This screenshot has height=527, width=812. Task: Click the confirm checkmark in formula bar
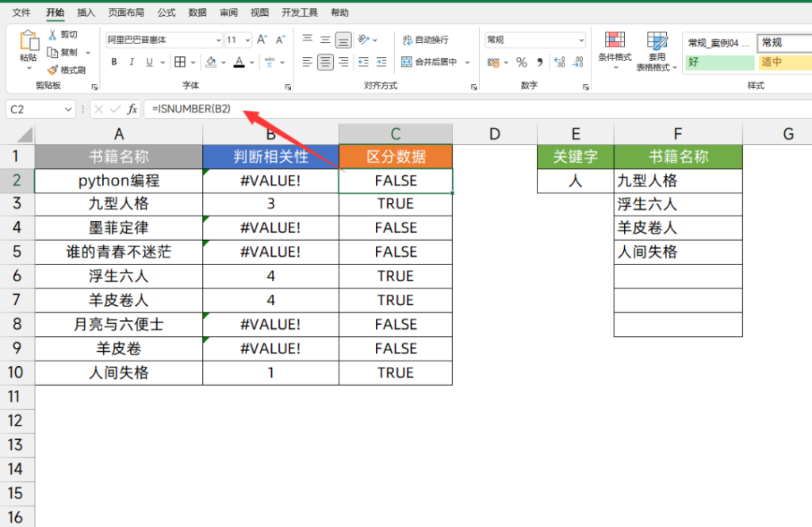tap(115, 109)
